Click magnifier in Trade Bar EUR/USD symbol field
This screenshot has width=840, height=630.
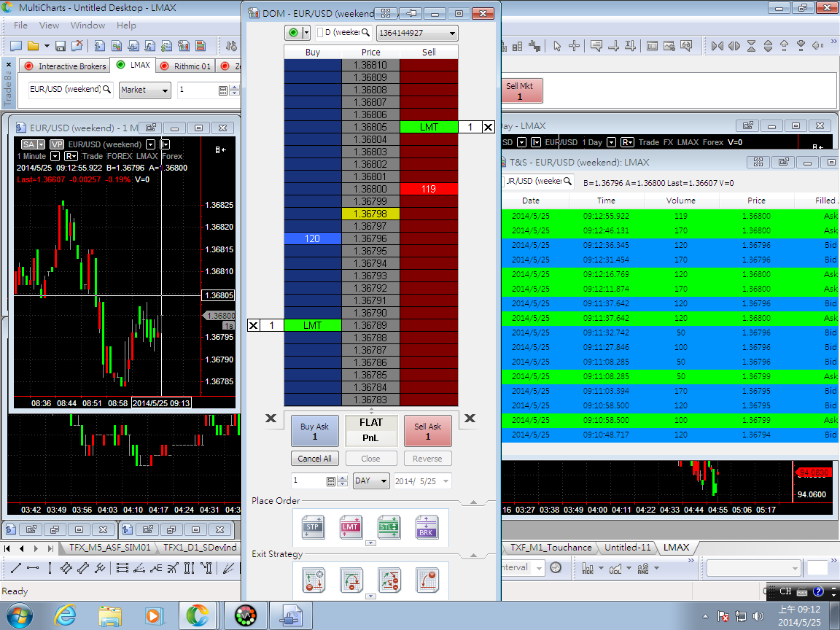pos(106,90)
